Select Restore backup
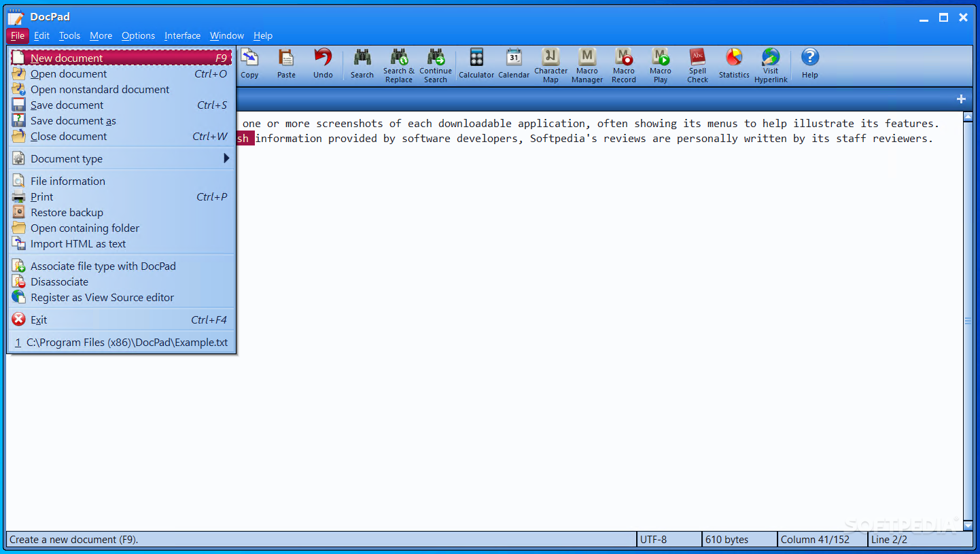This screenshot has height=554, width=980. pyautogui.click(x=122, y=213)
